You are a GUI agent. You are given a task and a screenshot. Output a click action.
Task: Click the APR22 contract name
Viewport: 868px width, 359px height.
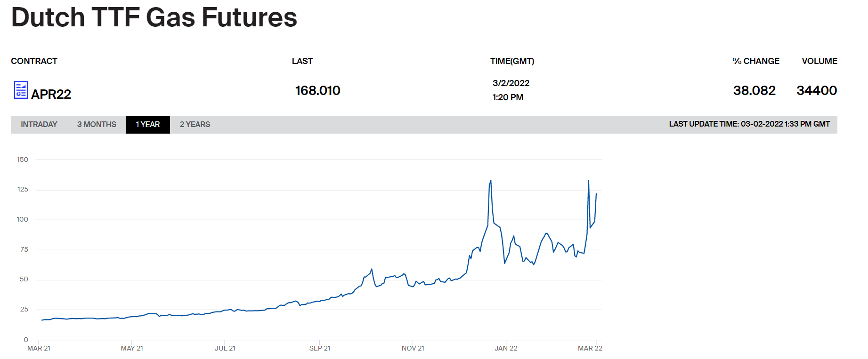(x=51, y=95)
